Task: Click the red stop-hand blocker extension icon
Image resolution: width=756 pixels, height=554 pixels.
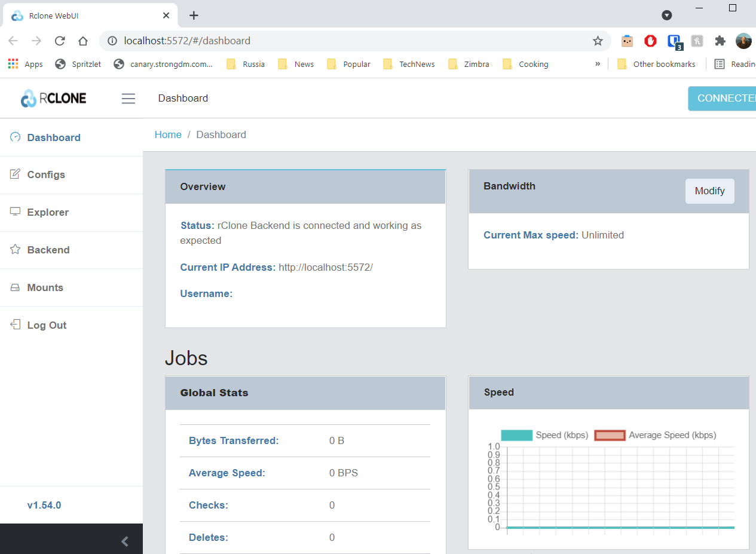Action: point(650,41)
